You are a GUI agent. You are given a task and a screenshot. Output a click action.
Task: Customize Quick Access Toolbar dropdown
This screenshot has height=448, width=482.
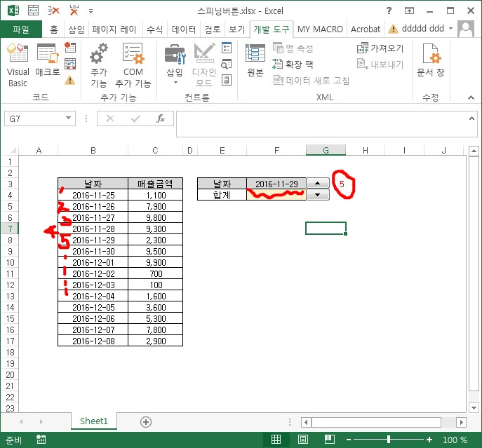pos(91,11)
